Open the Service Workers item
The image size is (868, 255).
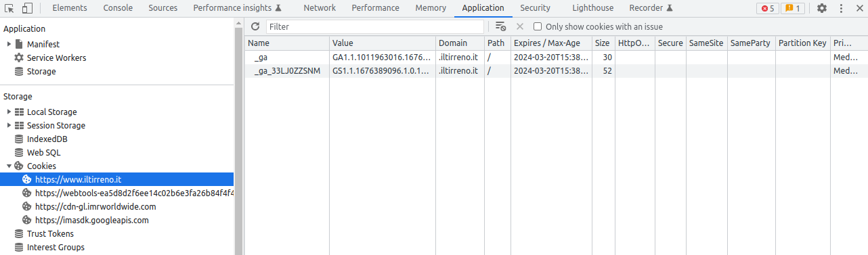tap(56, 57)
